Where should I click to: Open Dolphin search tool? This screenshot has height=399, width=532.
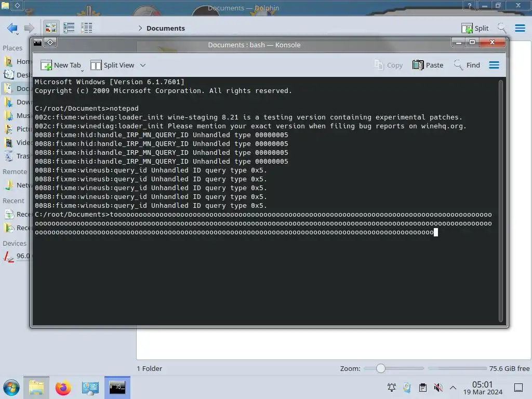502,28
